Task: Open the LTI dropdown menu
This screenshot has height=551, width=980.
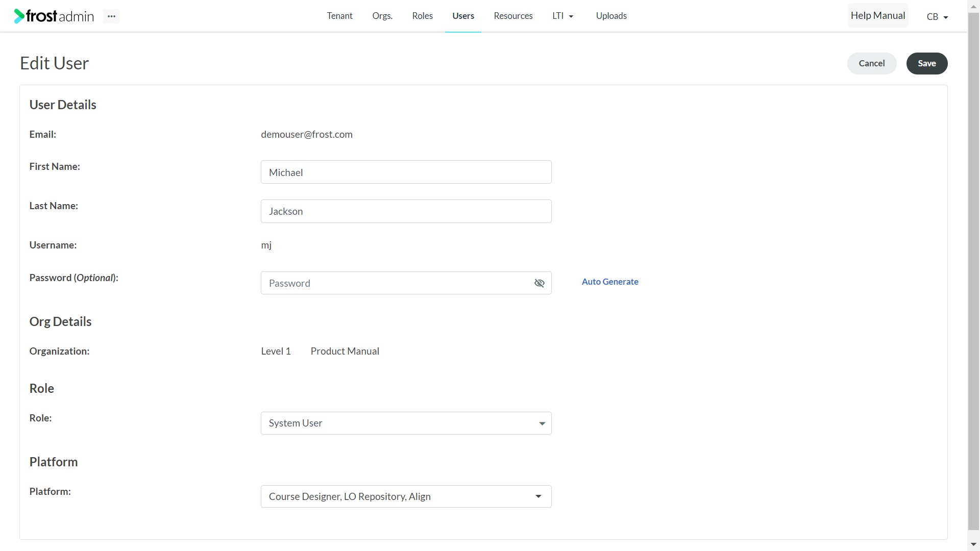Action: 563,16
